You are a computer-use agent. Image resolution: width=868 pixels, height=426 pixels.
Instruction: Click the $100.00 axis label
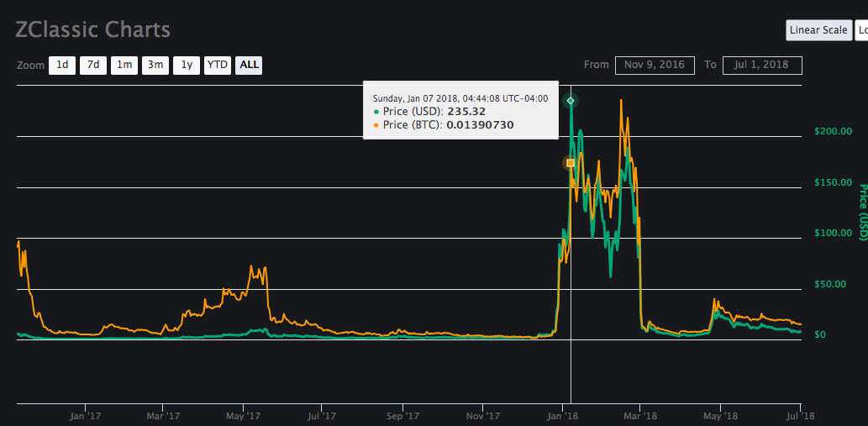click(833, 233)
